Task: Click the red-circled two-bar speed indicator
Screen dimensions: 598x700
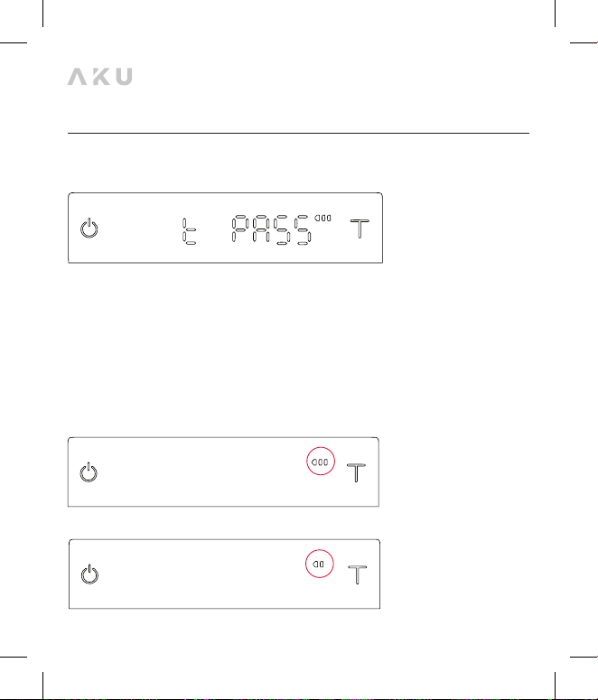Action: pos(319,564)
